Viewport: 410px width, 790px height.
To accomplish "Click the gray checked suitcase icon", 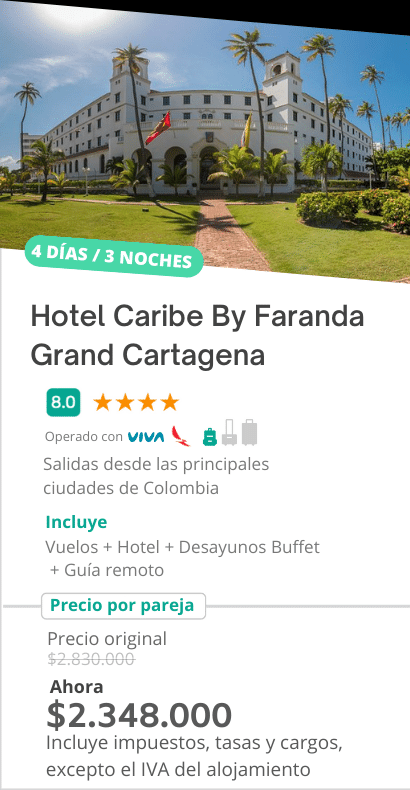I will point(249,432).
